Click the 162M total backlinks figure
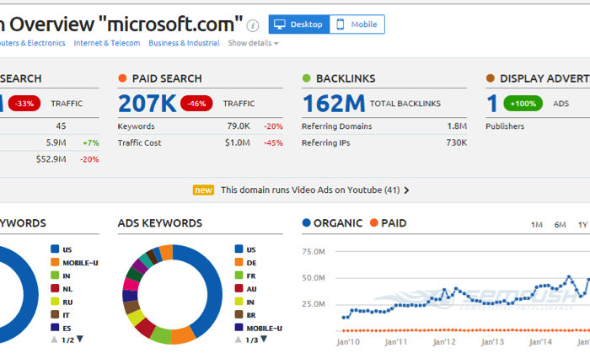The height and width of the screenshot is (364, 590). pyautogui.click(x=334, y=104)
